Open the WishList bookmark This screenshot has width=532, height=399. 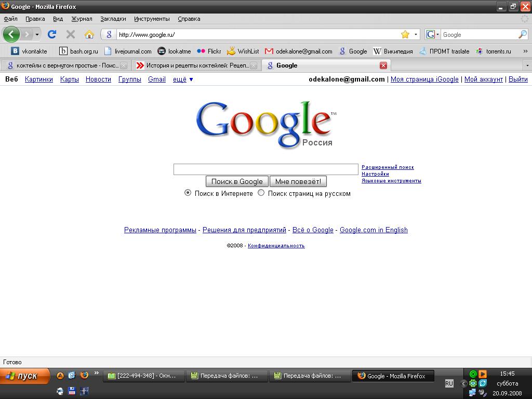coord(243,51)
